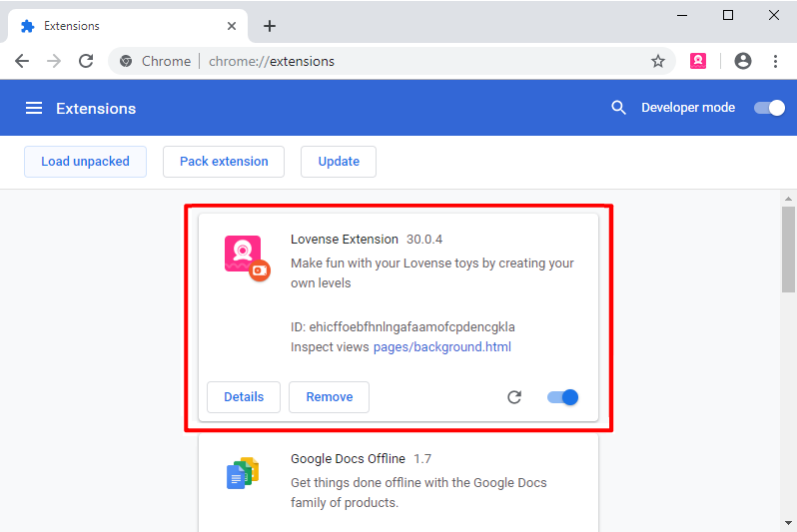This screenshot has height=532, width=797.
Task: Open a new browser tab
Action: coord(269,26)
